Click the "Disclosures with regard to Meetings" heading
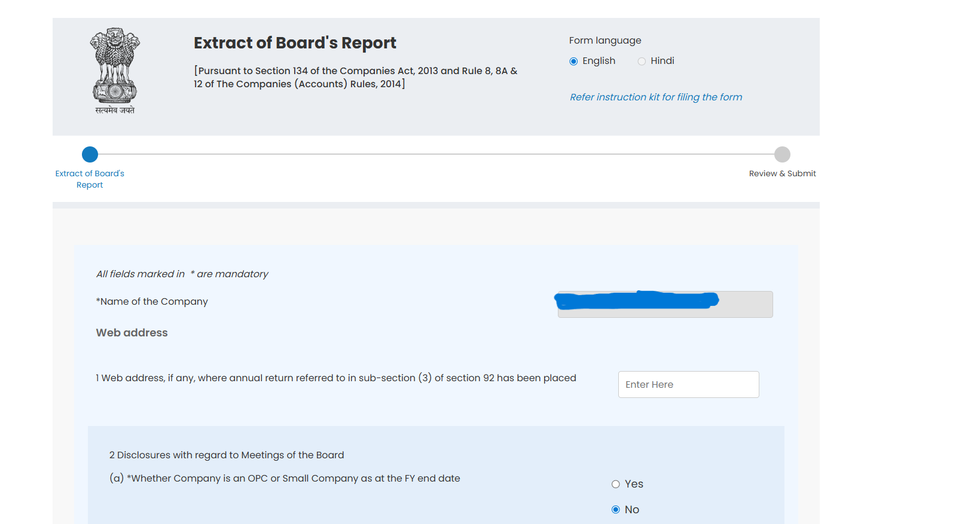Image resolution: width=980 pixels, height=524 pixels. click(227, 455)
